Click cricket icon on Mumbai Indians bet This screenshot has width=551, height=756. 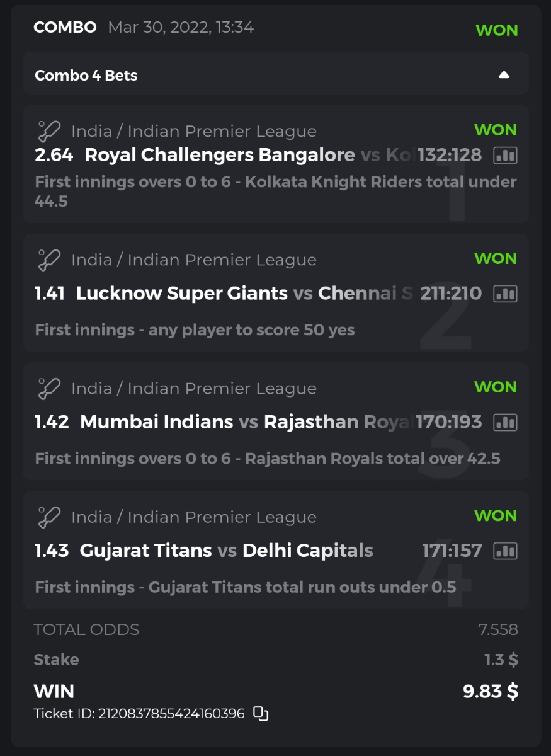[48, 388]
